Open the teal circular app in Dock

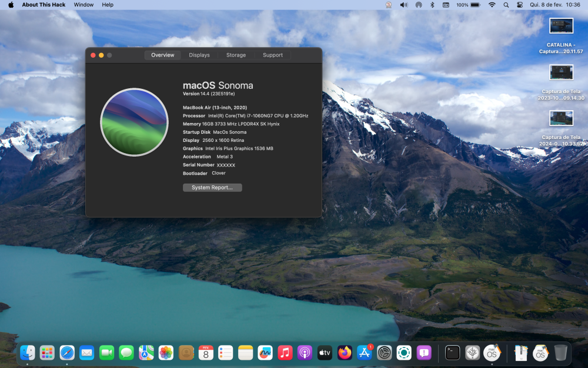pos(404,353)
